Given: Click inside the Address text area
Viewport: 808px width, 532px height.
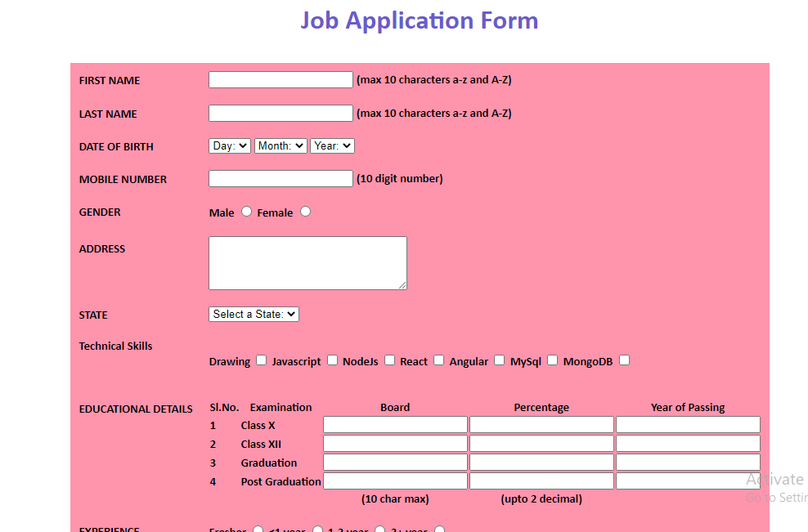Looking at the screenshot, I should 307,262.
